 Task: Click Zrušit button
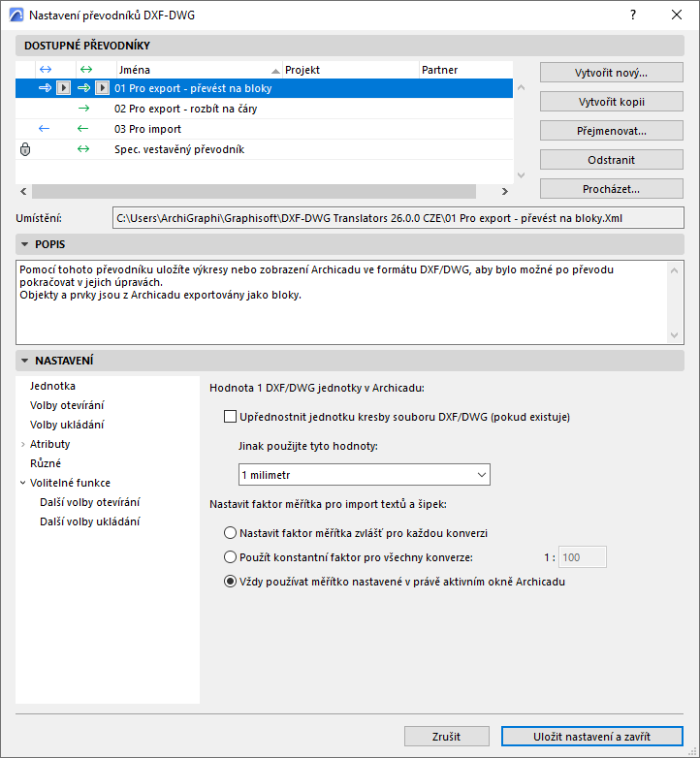[x=446, y=737]
